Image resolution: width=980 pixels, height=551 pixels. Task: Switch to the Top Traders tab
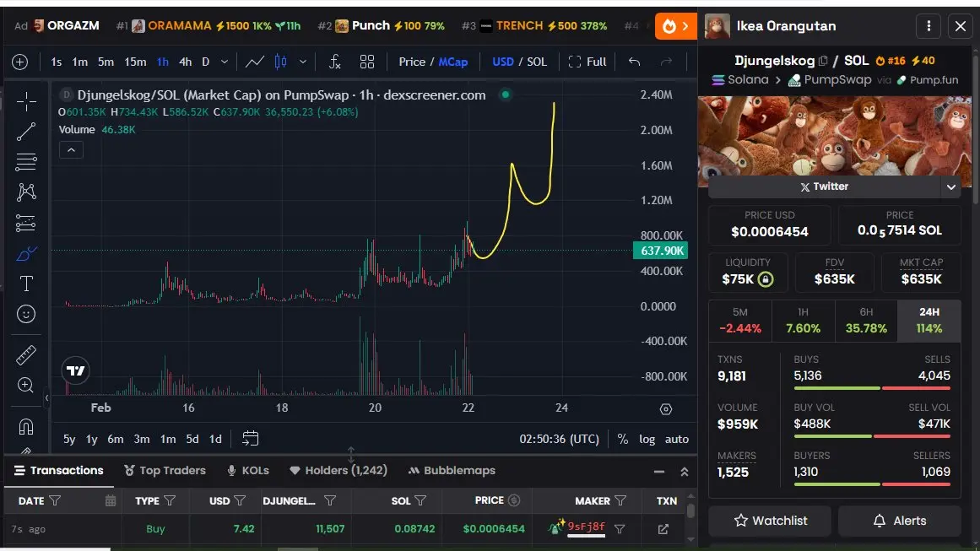point(165,470)
